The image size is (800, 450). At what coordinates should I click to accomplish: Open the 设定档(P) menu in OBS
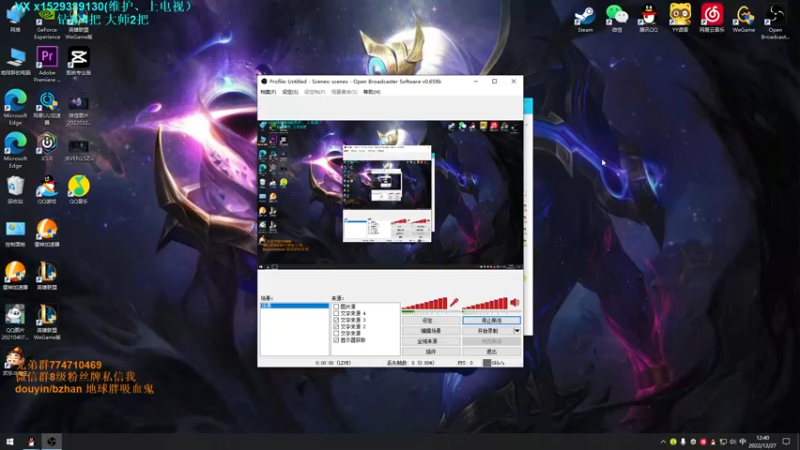click(314, 92)
